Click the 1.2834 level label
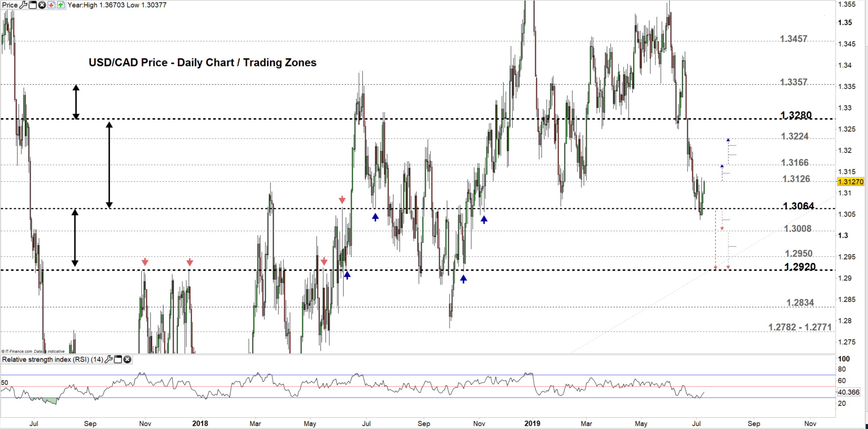This screenshot has width=868, height=429. (800, 303)
